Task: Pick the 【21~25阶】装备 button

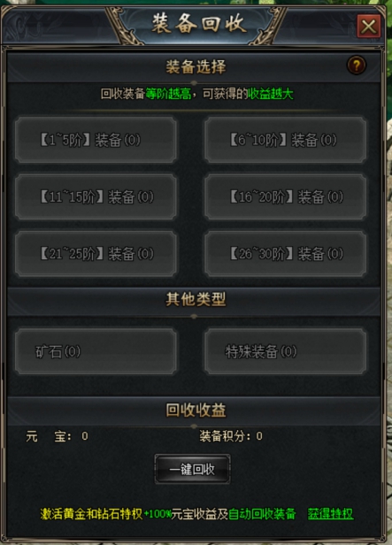Action: coord(96,254)
